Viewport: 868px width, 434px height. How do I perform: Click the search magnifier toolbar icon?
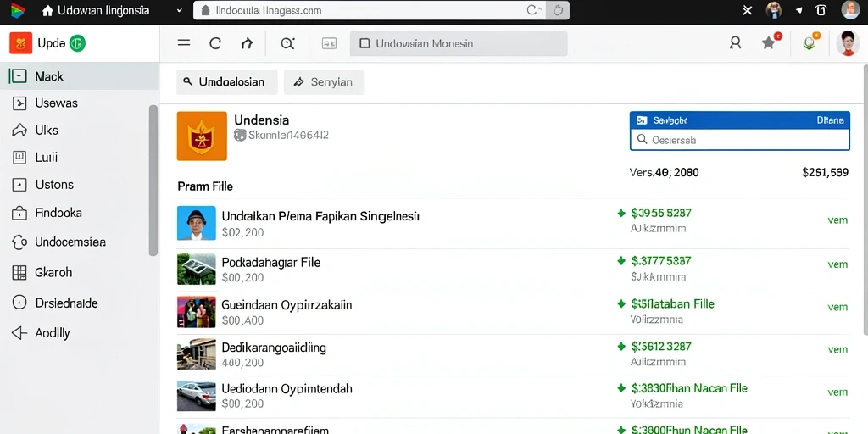coord(288,43)
